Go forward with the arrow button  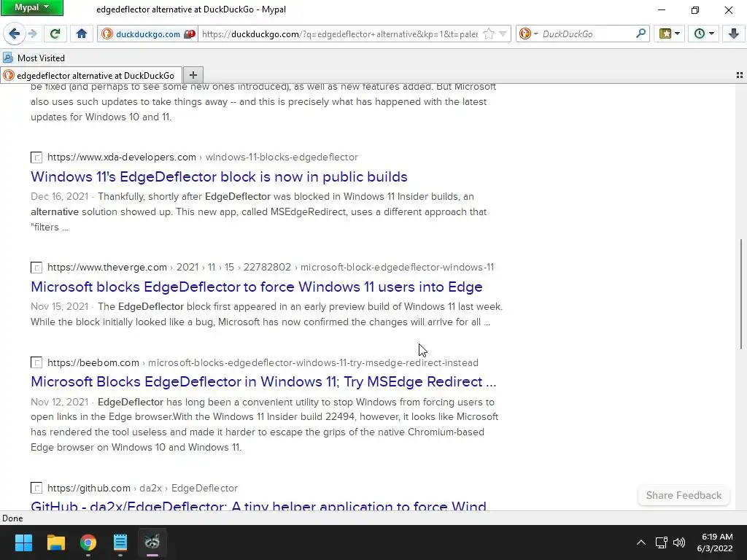click(32, 34)
